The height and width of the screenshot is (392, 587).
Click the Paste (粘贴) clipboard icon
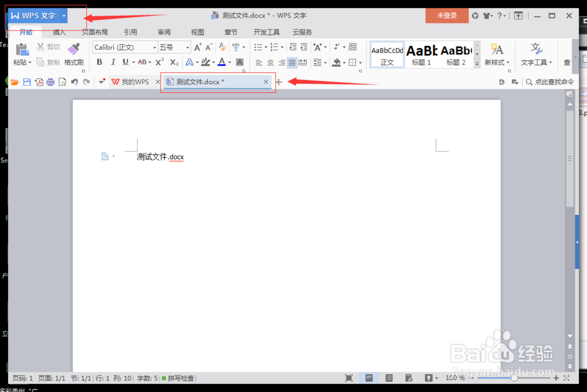(22, 50)
